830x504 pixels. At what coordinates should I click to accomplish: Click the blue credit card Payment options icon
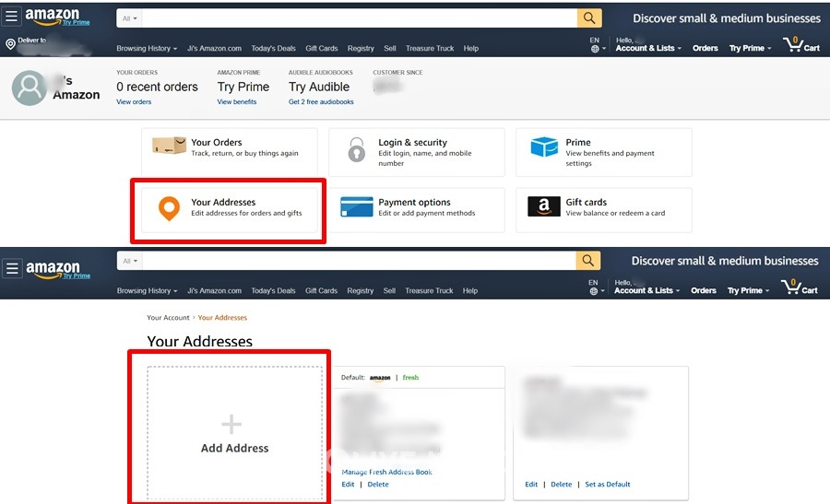point(357,206)
